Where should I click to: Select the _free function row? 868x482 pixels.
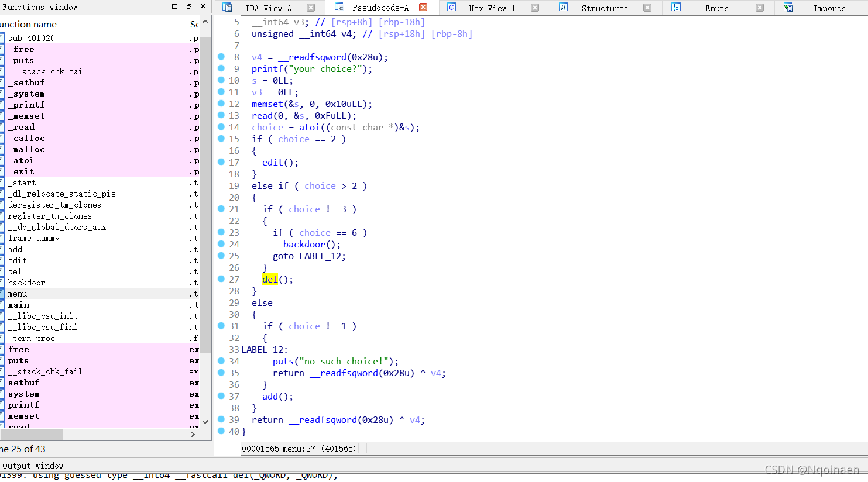[100, 49]
